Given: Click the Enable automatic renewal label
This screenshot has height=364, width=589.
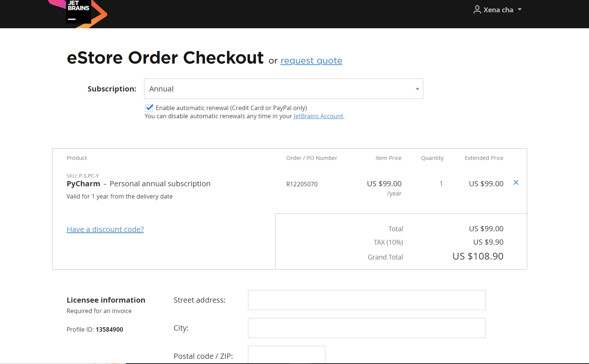Looking at the screenshot, I should click(x=231, y=108).
